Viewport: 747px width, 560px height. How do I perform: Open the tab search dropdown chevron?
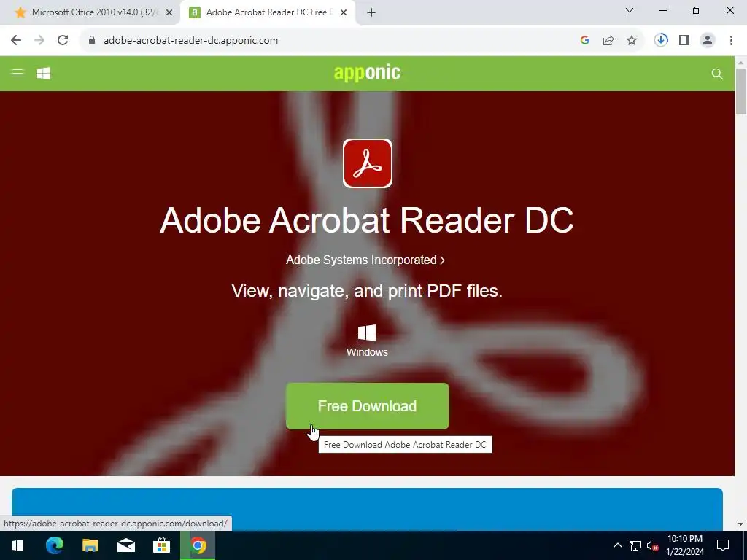630,10
